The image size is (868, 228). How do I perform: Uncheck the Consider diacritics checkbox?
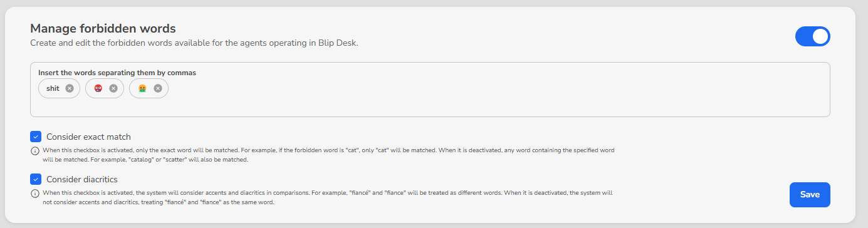36,179
